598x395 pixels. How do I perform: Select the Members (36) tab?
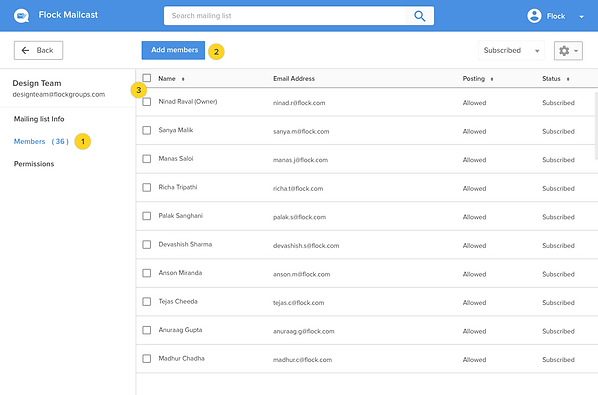(x=41, y=141)
